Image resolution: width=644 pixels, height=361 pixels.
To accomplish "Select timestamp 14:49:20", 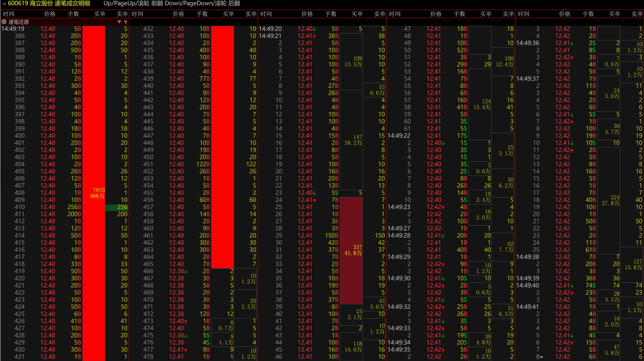I will (270, 29).
